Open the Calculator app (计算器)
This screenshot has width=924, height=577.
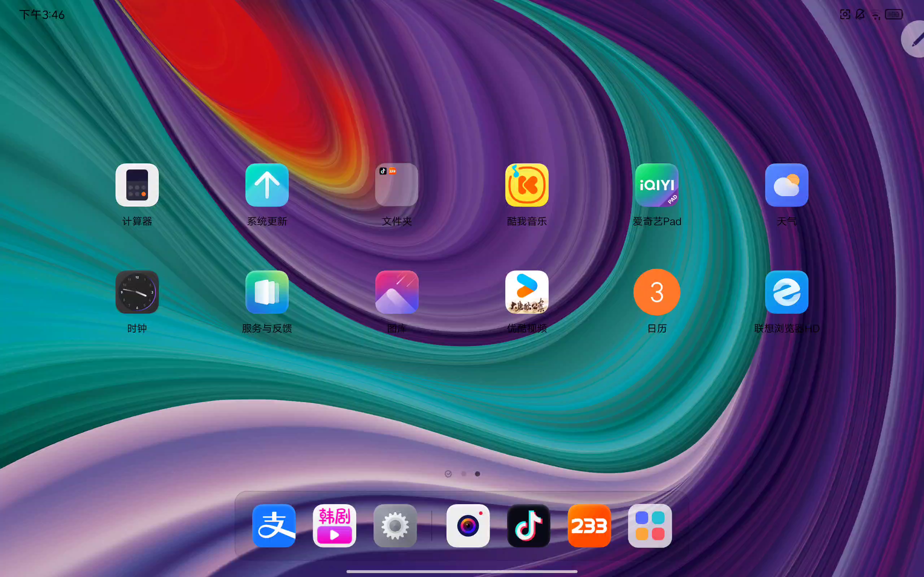[x=137, y=185]
